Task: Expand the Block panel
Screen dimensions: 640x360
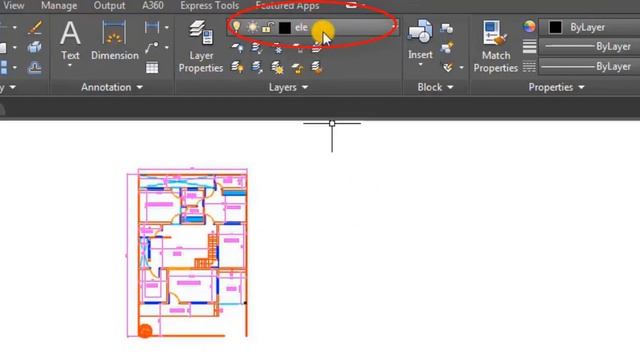Action: [435, 87]
